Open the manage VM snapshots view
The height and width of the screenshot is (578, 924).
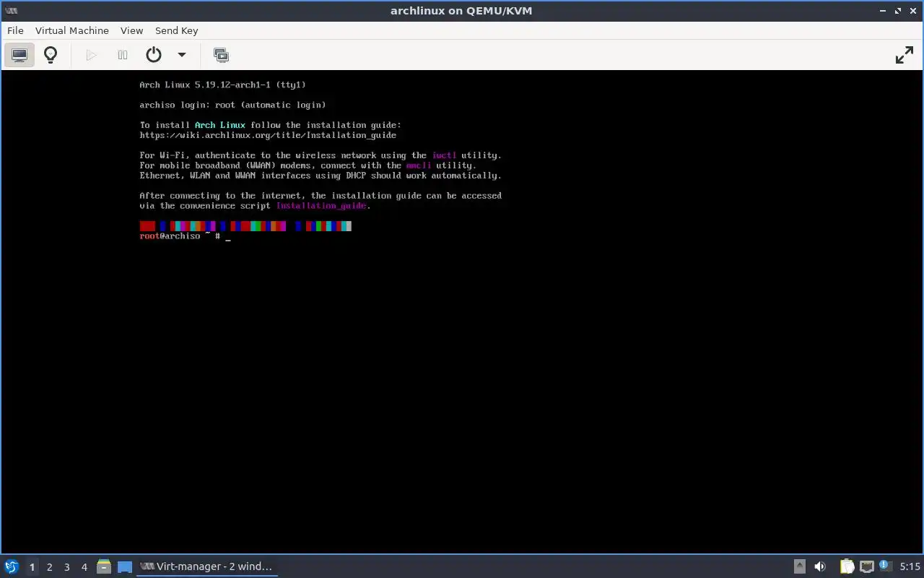click(221, 55)
